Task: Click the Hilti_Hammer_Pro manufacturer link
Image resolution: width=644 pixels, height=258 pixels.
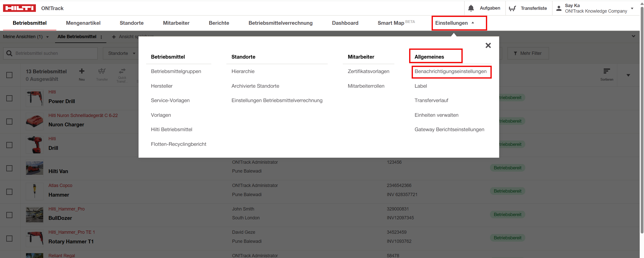Action: [66, 209]
